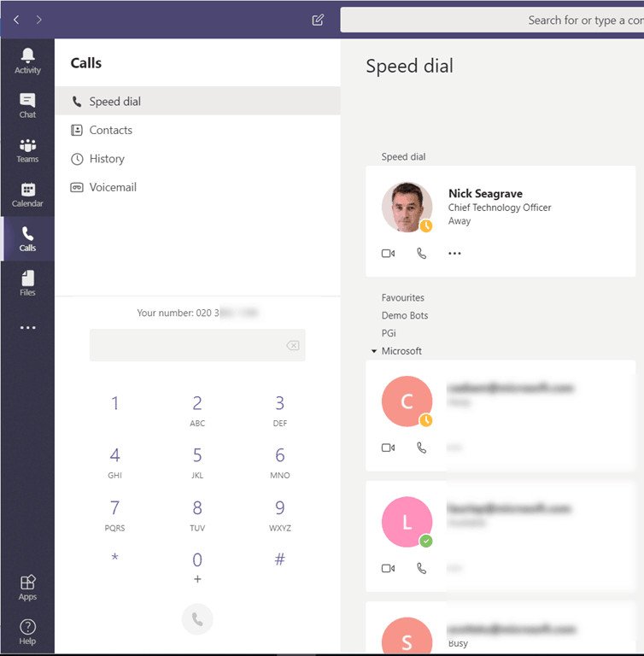Viewport: 644px width, 656px height.
Task: Open the Help menu
Action: point(27,632)
